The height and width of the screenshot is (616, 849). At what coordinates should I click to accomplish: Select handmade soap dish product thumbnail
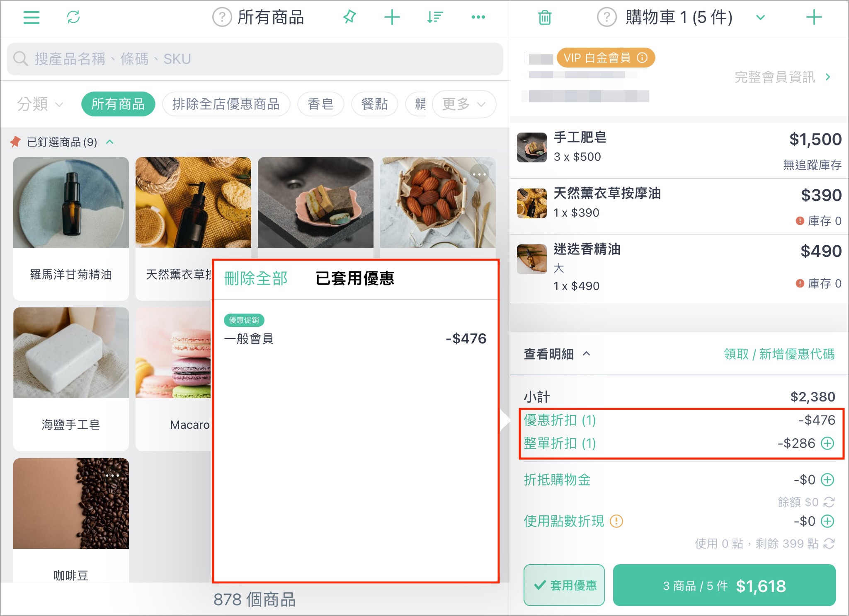tap(315, 202)
